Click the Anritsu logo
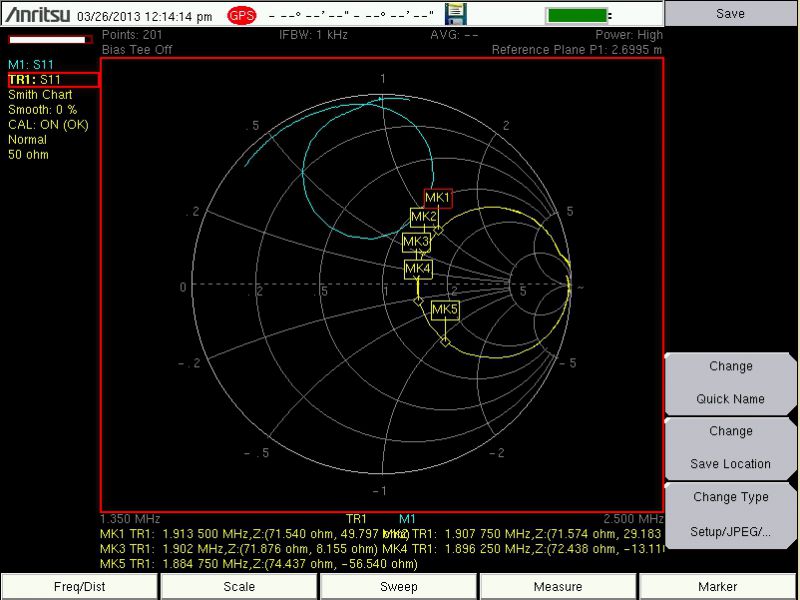Viewport: 800px width, 600px height. coord(37,15)
